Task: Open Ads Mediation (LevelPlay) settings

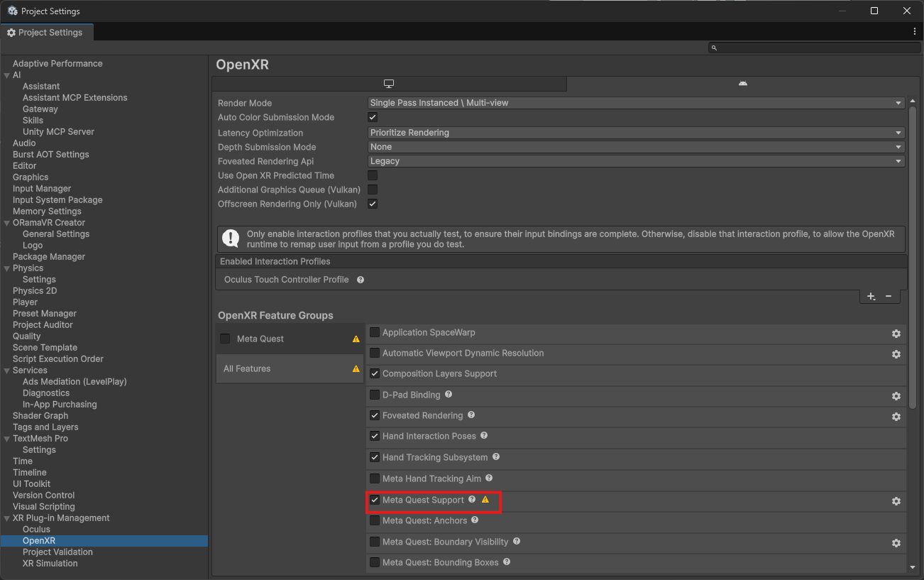Action: [x=75, y=382]
